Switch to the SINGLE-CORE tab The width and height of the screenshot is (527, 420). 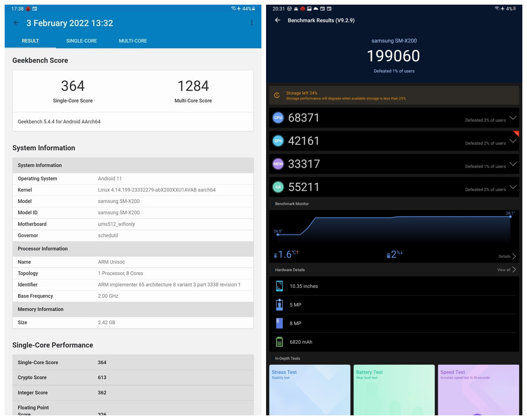(x=81, y=41)
